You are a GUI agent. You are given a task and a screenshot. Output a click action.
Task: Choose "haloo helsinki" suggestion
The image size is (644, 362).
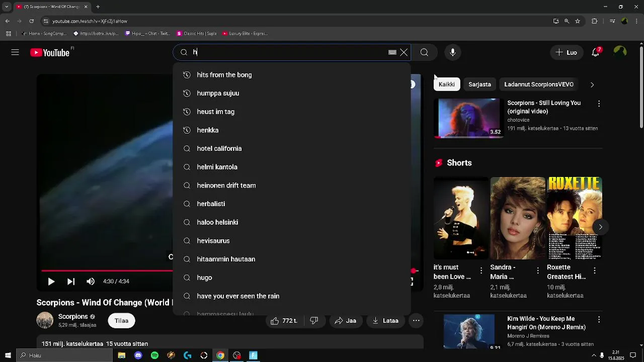point(292,222)
